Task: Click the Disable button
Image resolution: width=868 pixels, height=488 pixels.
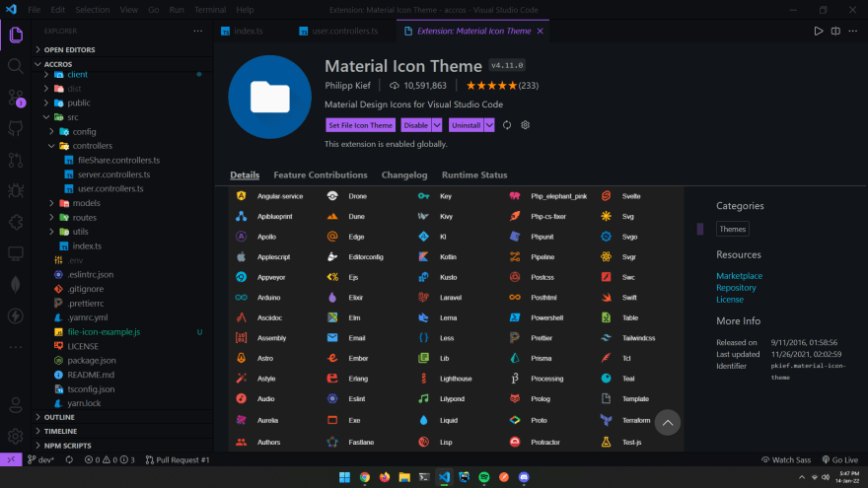Action: coord(415,125)
